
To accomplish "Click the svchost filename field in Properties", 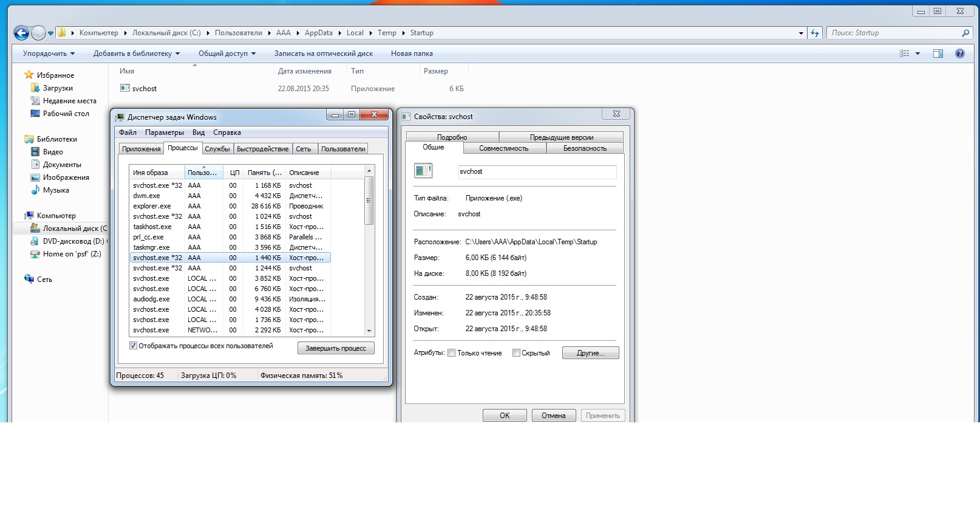I will [537, 172].
